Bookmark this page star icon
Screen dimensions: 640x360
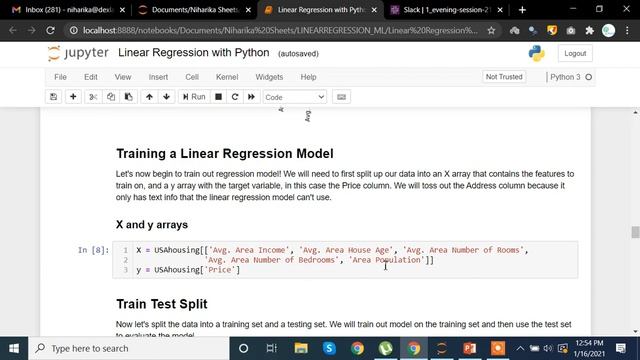coord(491,30)
